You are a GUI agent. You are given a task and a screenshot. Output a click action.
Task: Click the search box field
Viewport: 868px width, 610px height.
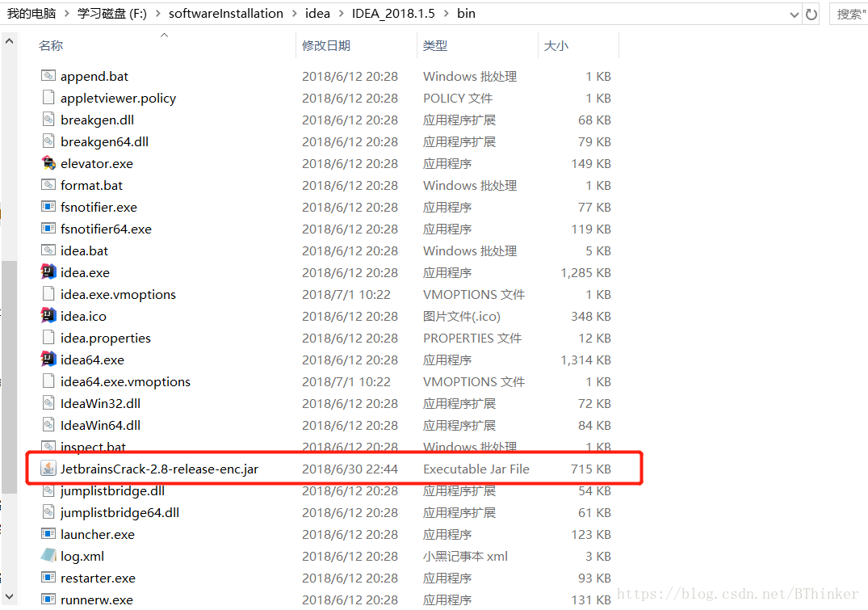pos(849,15)
